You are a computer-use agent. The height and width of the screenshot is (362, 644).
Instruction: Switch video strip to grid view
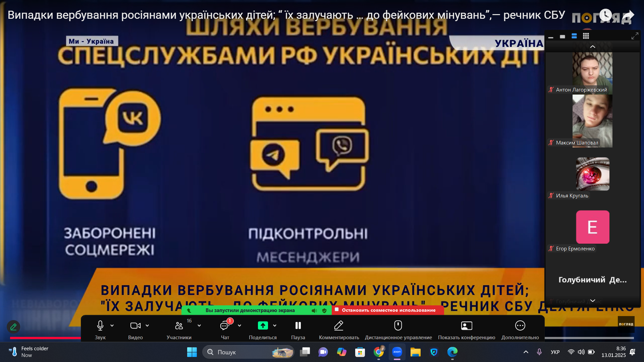586,36
